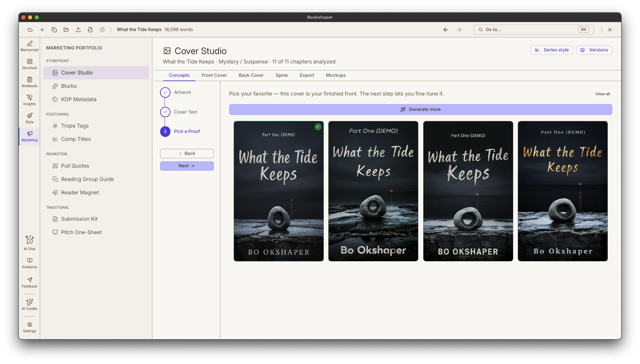Open Pull Quotes under Promotion
Screen dimensions: 640x364
pyautogui.click(x=96, y=166)
